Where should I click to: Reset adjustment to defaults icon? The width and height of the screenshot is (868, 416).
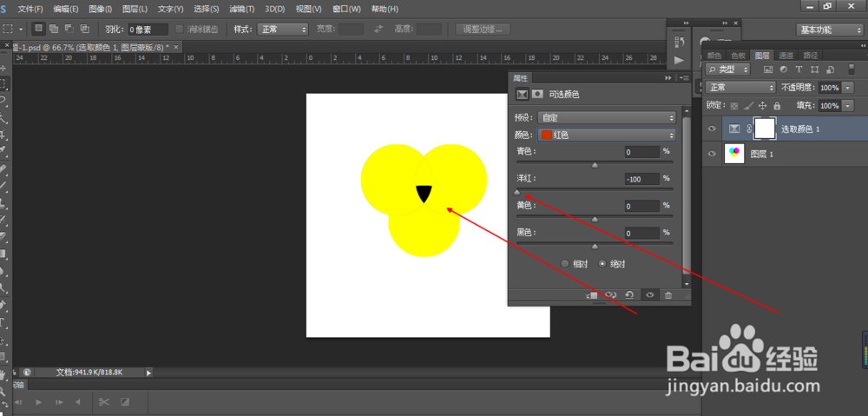point(629,295)
